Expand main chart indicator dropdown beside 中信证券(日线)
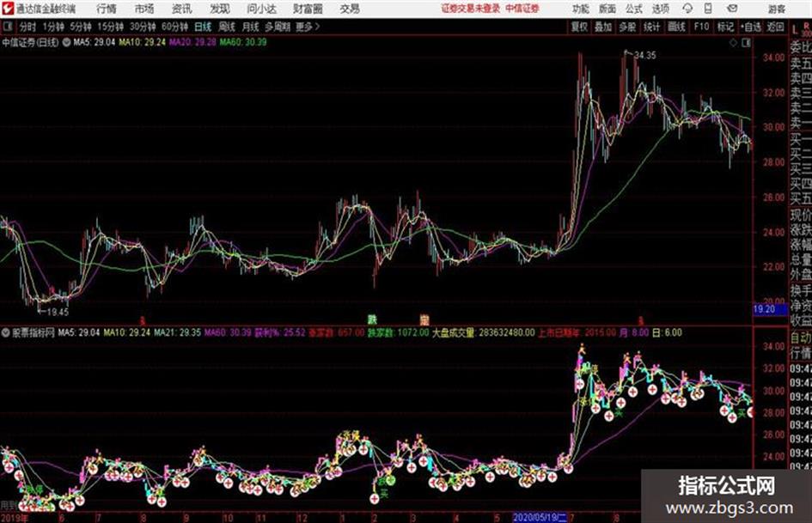Image resolution: width=812 pixels, height=523 pixels. click(x=66, y=42)
